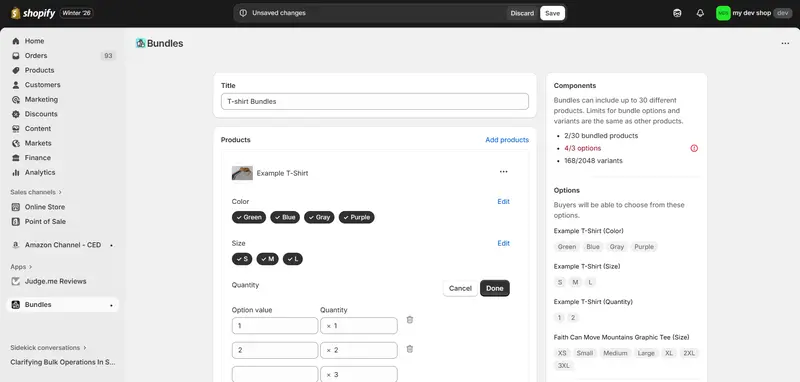Delete the quantity row with value 2

(410, 349)
